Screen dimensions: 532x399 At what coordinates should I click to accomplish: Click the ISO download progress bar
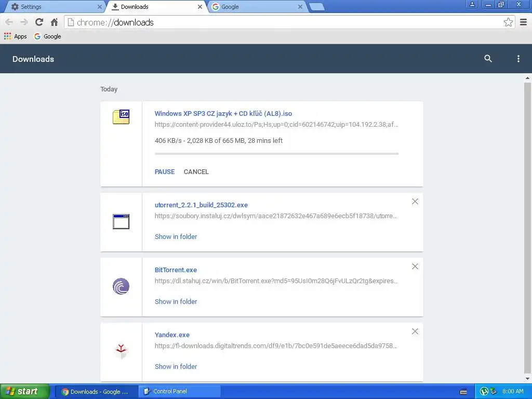pyautogui.click(x=276, y=154)
